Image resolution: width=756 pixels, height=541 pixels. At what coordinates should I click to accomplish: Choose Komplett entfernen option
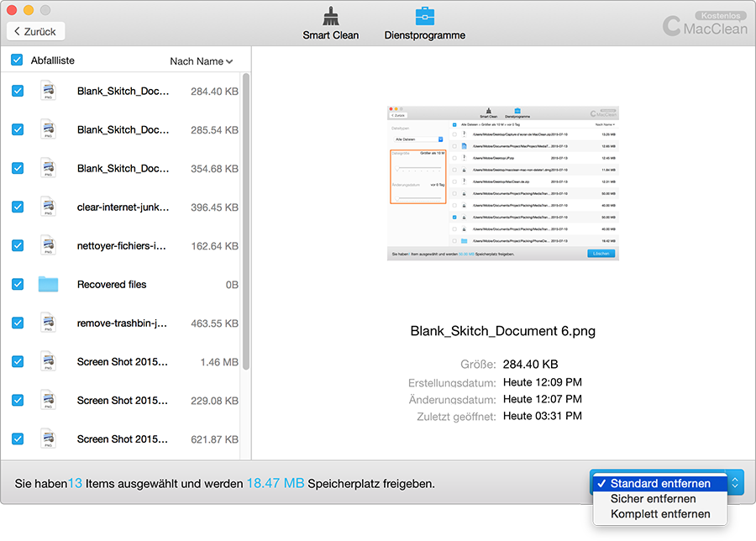tap(660, 514)
